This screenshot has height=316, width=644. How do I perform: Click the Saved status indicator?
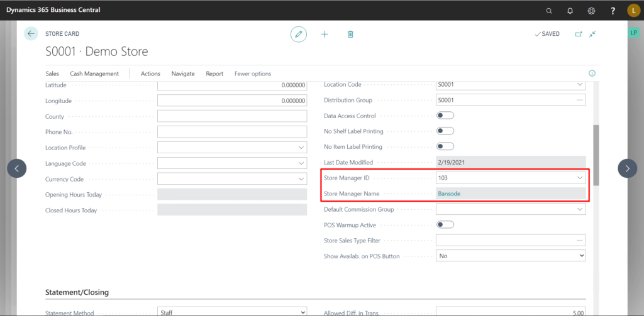tap(547, 34)
